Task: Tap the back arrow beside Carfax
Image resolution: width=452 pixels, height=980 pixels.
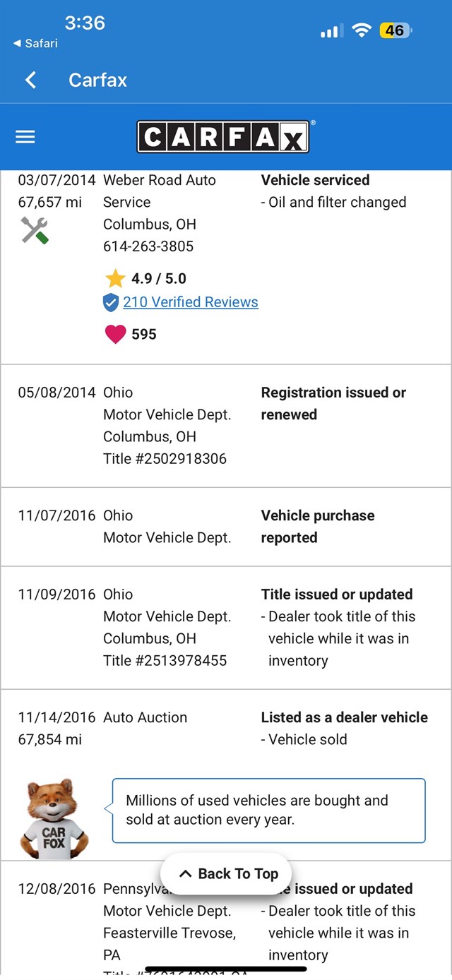Action: (31, 80)
